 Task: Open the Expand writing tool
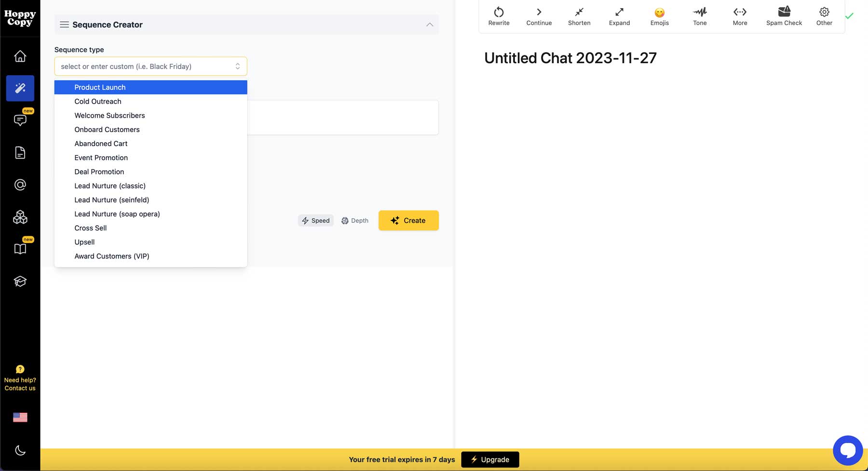point(619,16)
